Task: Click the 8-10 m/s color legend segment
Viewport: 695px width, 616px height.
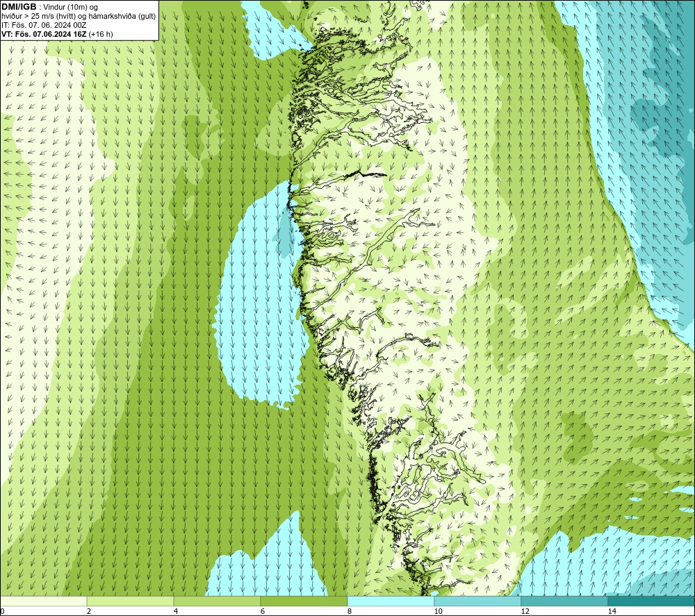Action: click(x=391, y=601)
